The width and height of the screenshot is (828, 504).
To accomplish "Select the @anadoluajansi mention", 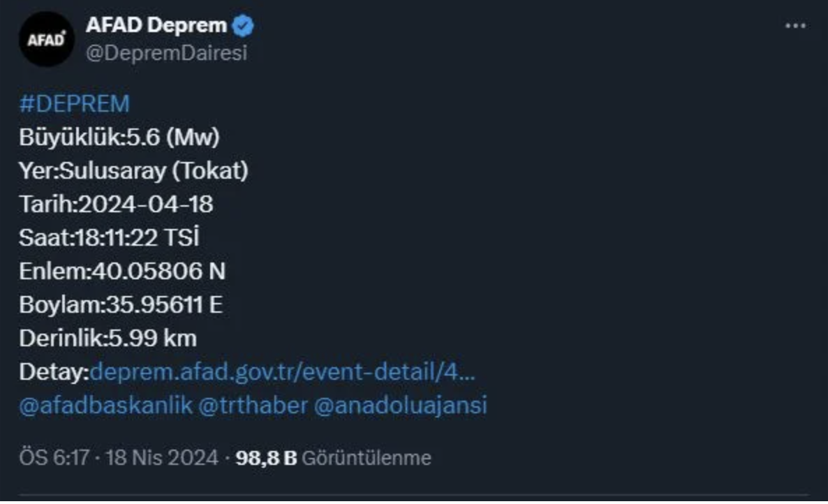I will point(400,406).
